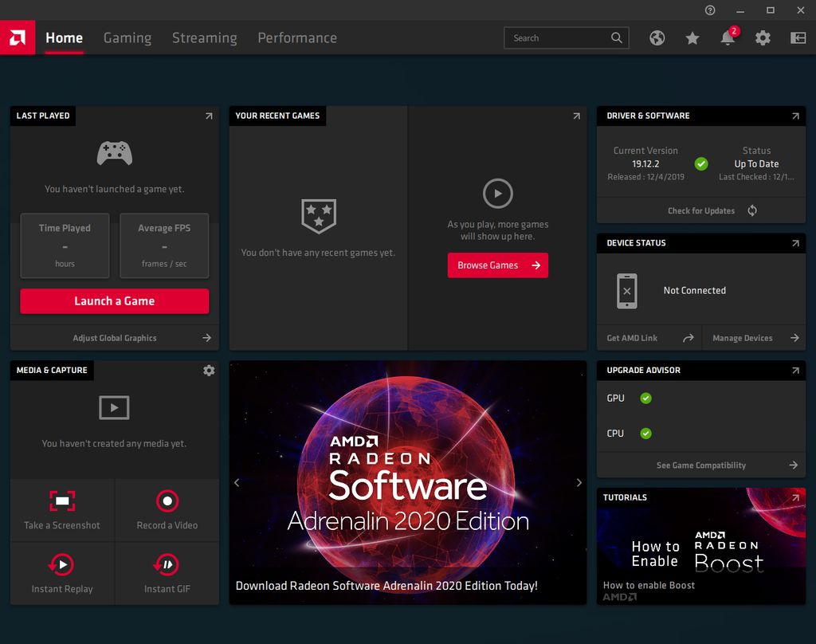Open Media & Capture settings gear
The image size is (816, 644).
209,370
